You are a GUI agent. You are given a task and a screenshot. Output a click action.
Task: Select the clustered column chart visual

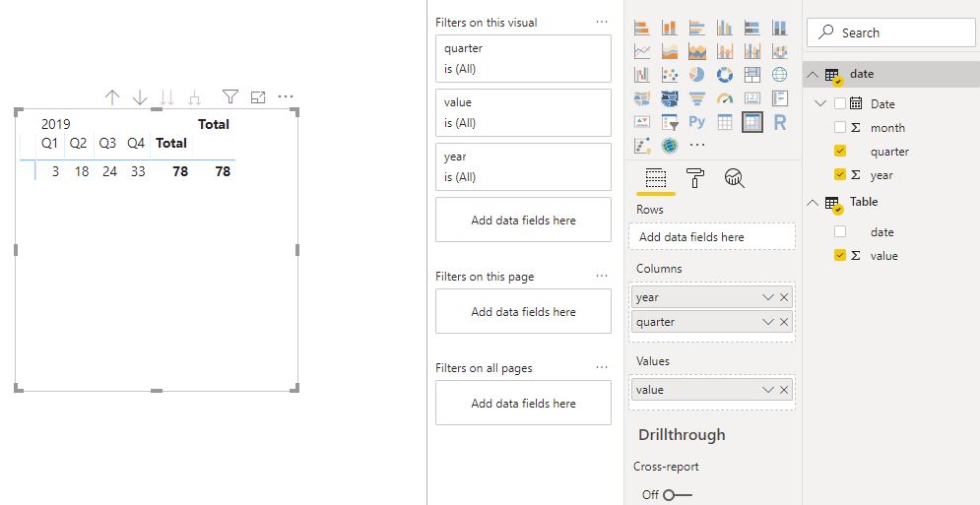[724, 28]
